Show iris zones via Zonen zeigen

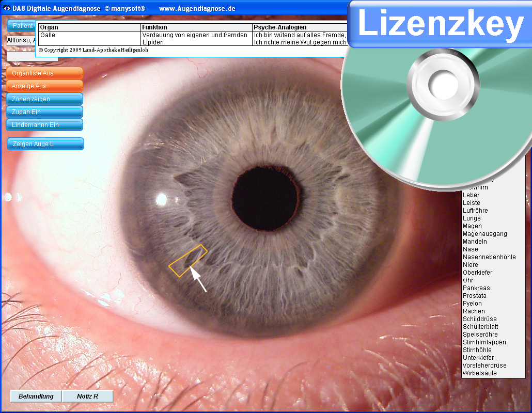(44, 99)
